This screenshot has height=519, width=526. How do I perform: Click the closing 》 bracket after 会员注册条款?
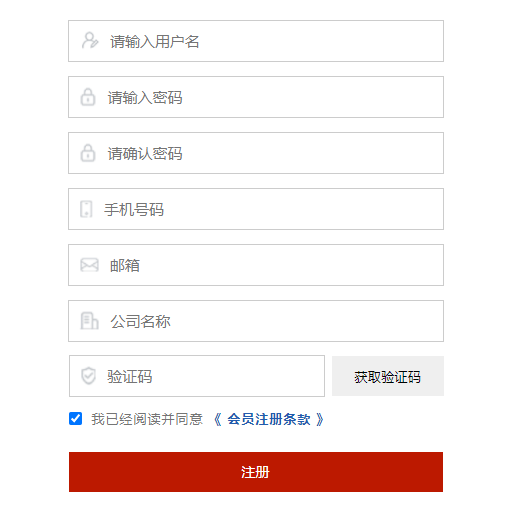[320, 419]
